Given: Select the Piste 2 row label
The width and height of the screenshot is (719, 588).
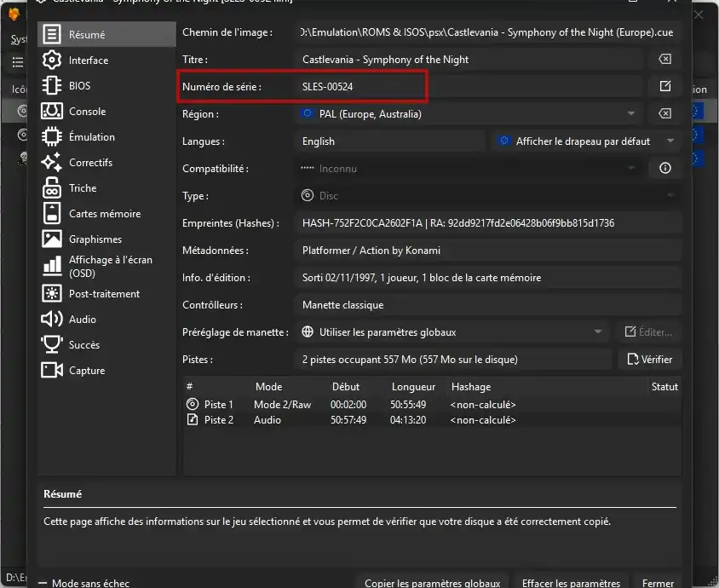Looking at the screenshot, I should tap(219, 419).
